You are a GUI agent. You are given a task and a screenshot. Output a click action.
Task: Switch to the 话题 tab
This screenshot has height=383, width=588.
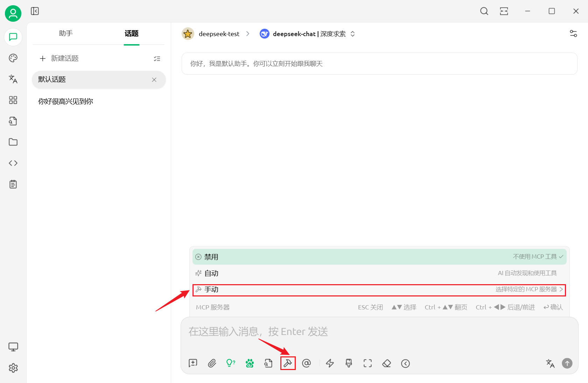(x=132, y=33)
